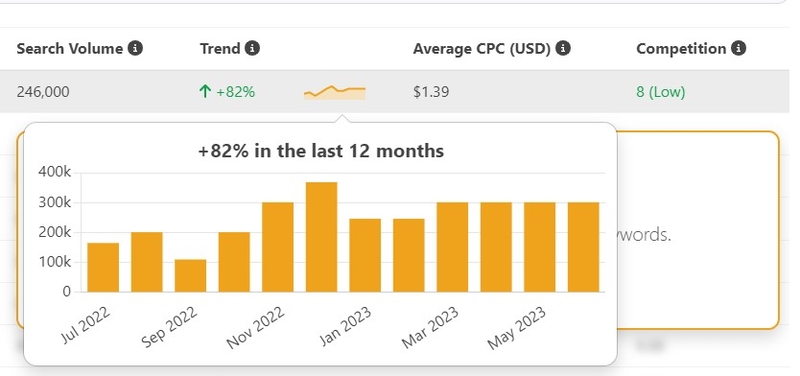Click the last bar for June 2023
800x376 pixels.
(584, 247)
